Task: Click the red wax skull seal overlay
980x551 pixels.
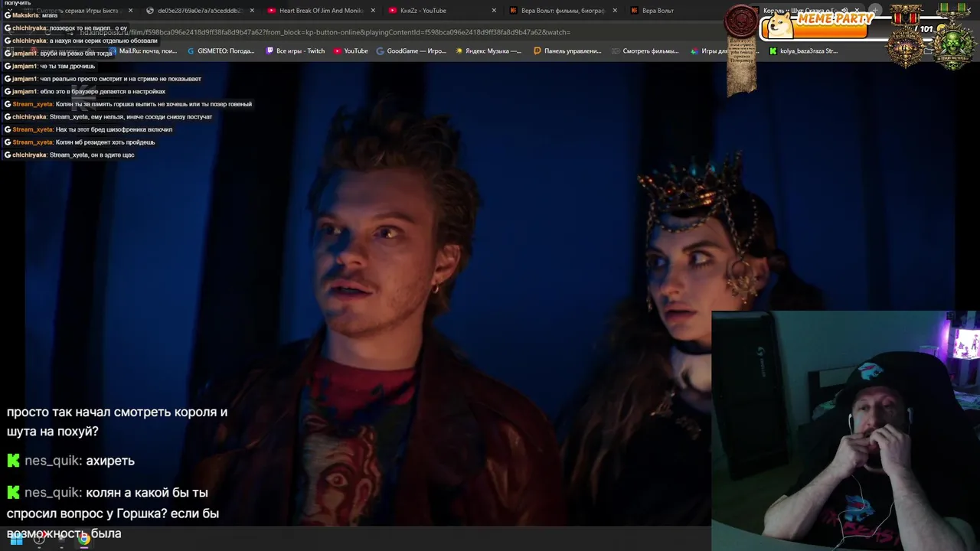Action: [741, 21]
